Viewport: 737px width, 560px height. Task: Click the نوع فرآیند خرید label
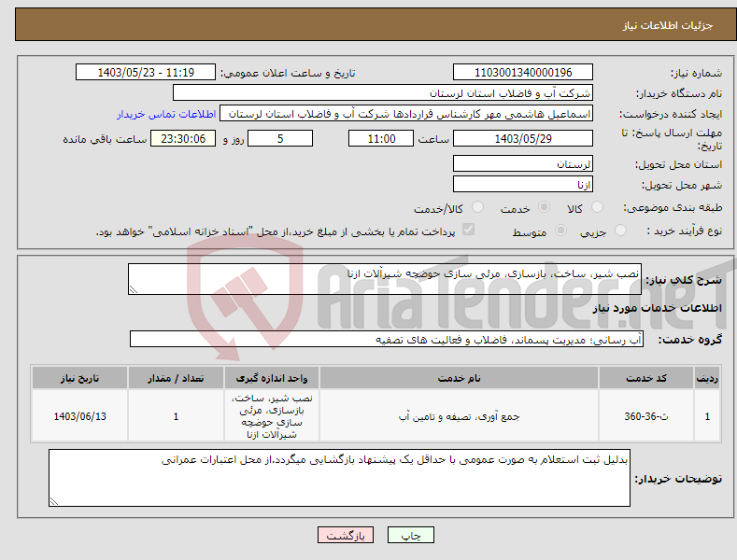pyautogui.click(x=685, y=231)
